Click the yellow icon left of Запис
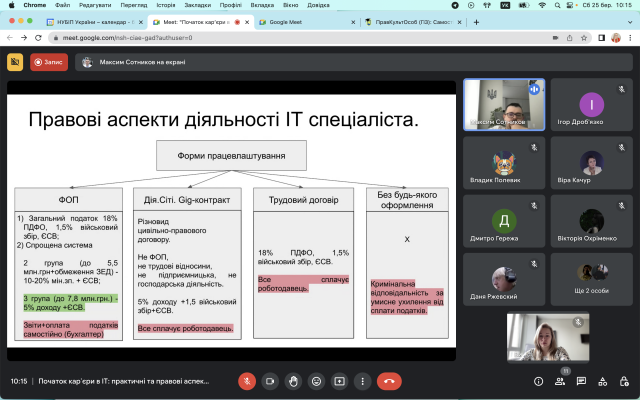The image size is (640, 400). [x=15, y=62]
